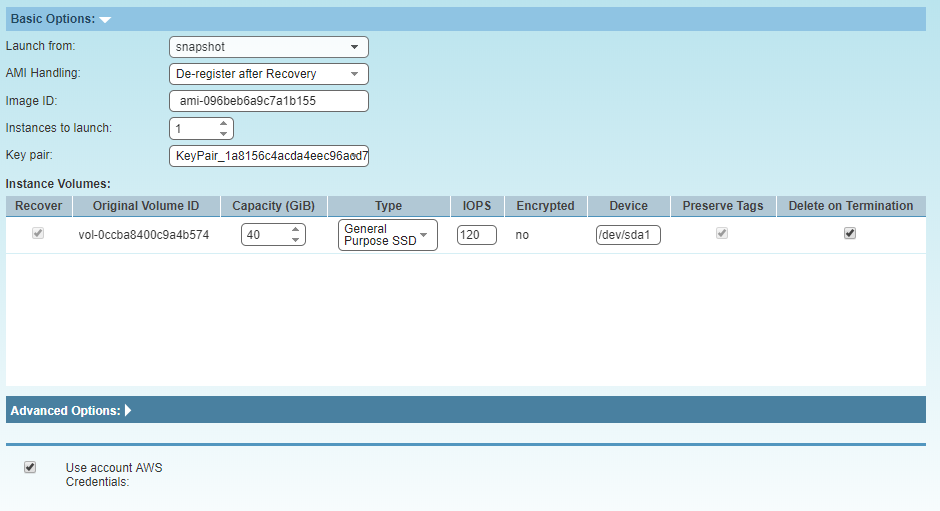Click the Image ID input field
The height and width of the screenshot is (511, 940).
268,101
